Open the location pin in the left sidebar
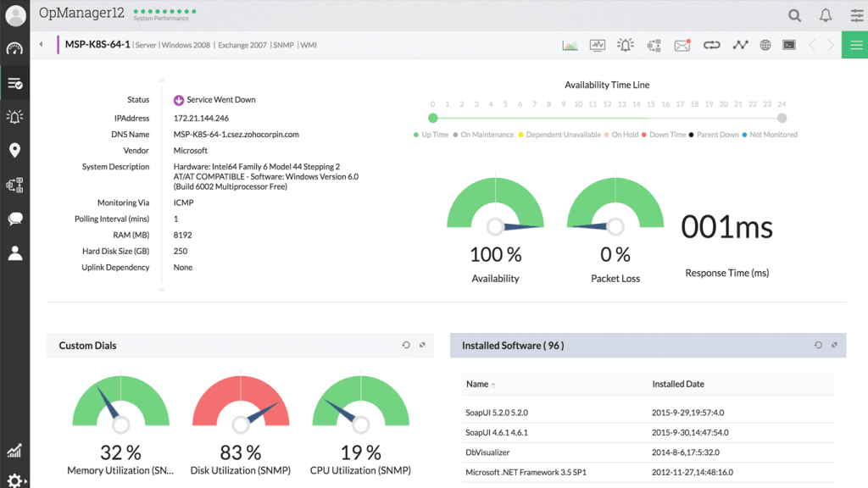 (15, 150)
